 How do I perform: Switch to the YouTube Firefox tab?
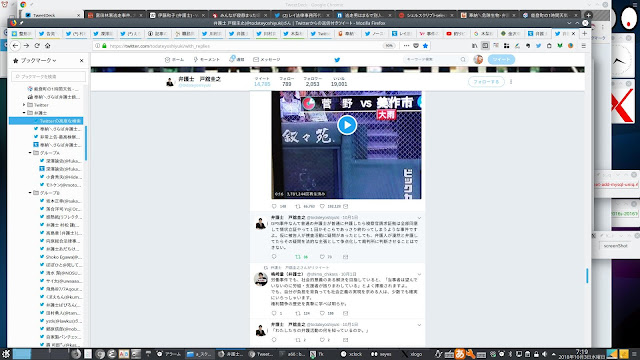pos(455,33)
